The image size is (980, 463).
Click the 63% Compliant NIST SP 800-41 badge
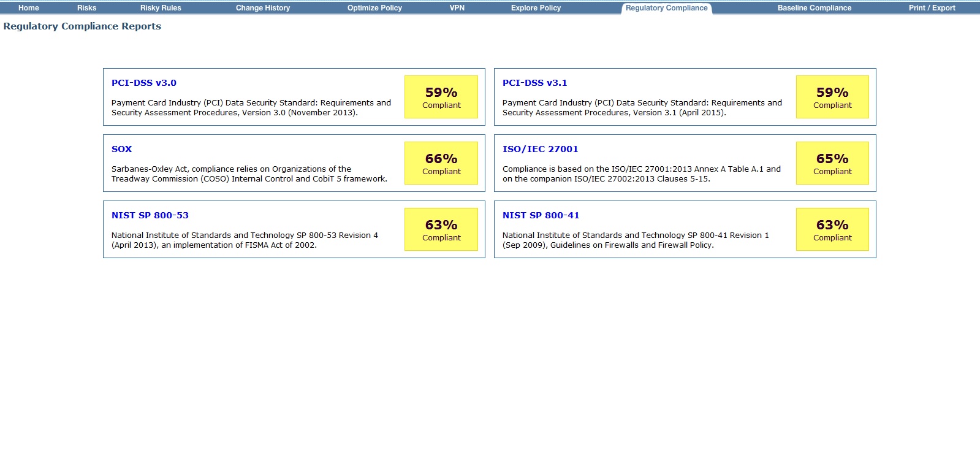pos(832,229)
